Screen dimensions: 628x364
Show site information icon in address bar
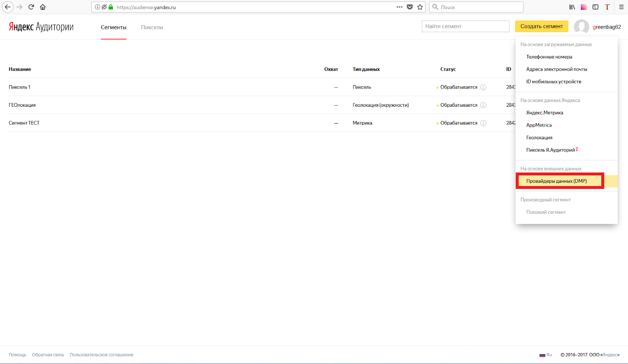(97, 7)
